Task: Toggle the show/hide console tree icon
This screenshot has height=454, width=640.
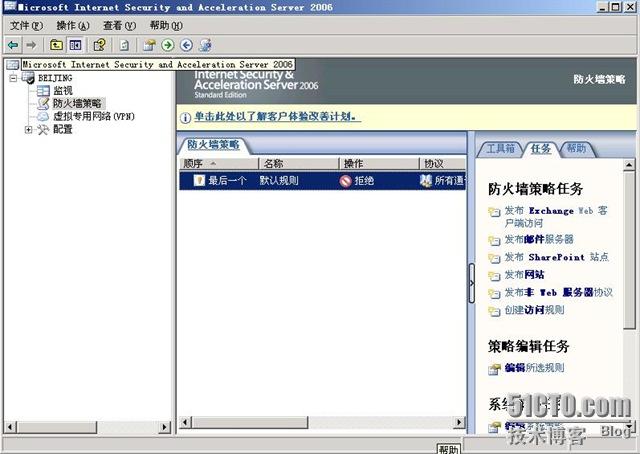Action: click(75, 45)
